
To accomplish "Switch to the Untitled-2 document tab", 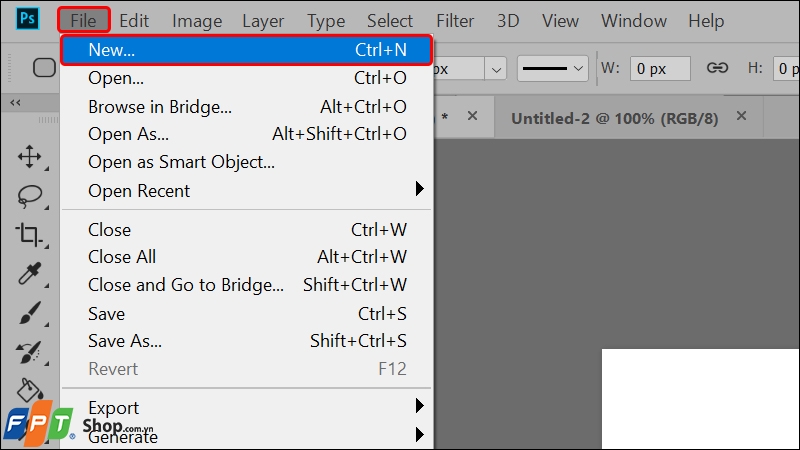I will 614,117.
